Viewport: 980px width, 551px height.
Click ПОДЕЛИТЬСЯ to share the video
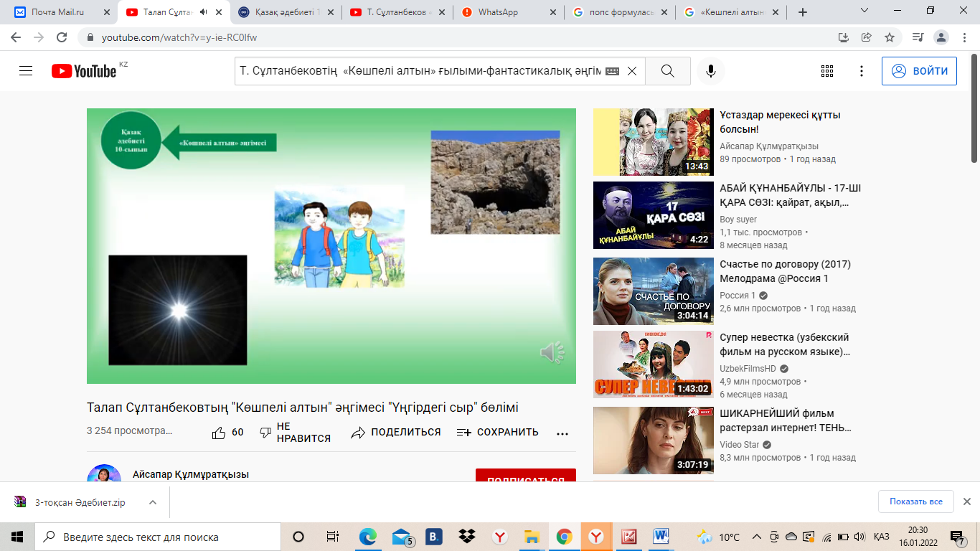[395, 432]
